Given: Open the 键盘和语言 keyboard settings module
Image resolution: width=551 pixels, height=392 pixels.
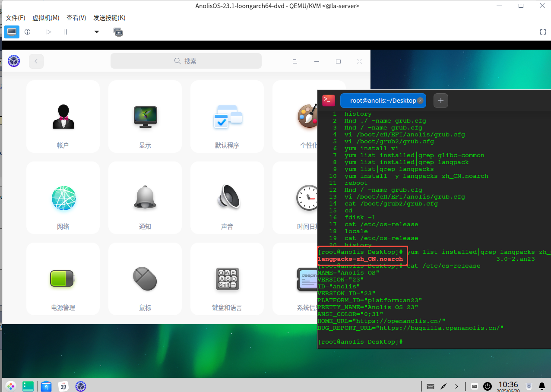Looking at the screenshot, I should (x=227, y=279).
